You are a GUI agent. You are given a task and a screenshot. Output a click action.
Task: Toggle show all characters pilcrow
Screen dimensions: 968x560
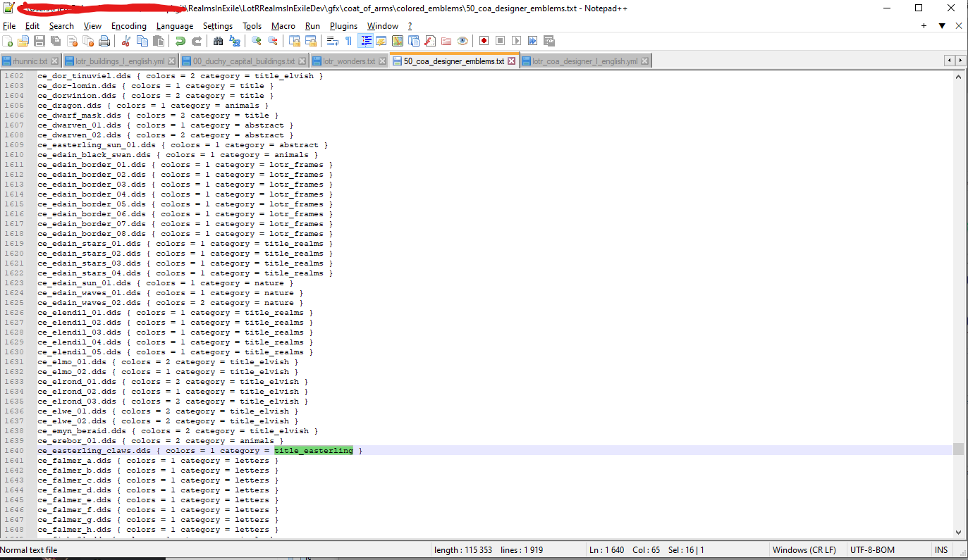[348, 41]
